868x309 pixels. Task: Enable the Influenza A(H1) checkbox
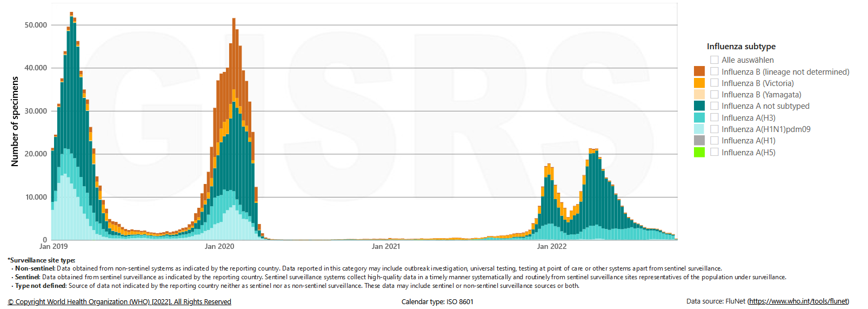[x=714, y=140]
